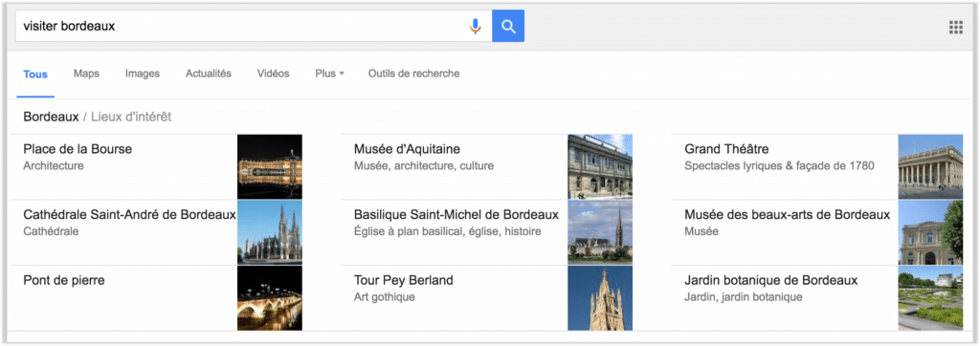Click 'Musée' subtitle under beaux-arts
This screenshot has height=346, width=980.
pyautogui.click(x=702, y=231)
